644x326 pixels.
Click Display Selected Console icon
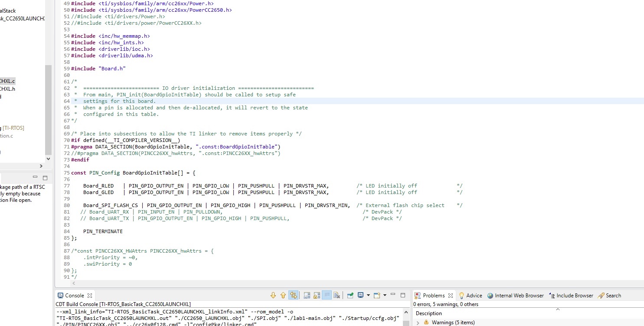click(360, 295)
